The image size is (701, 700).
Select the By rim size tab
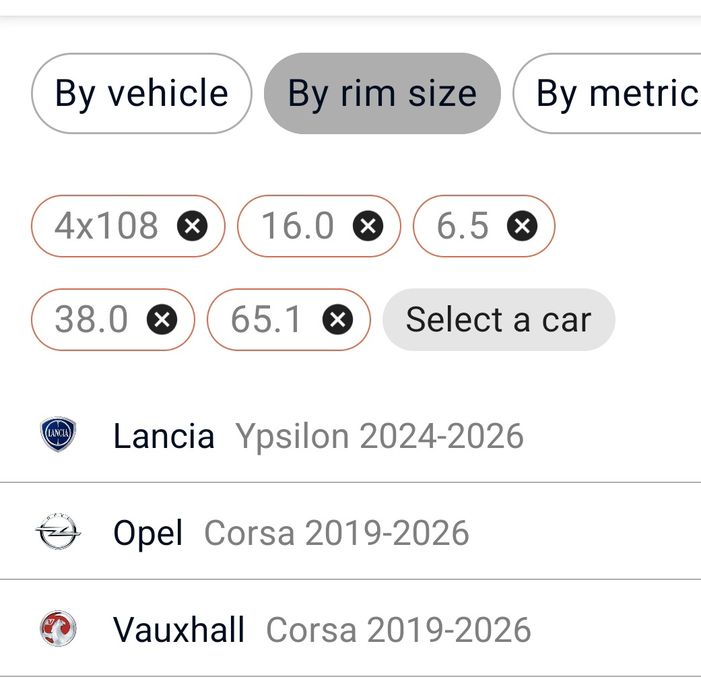(x=382, y=93)
